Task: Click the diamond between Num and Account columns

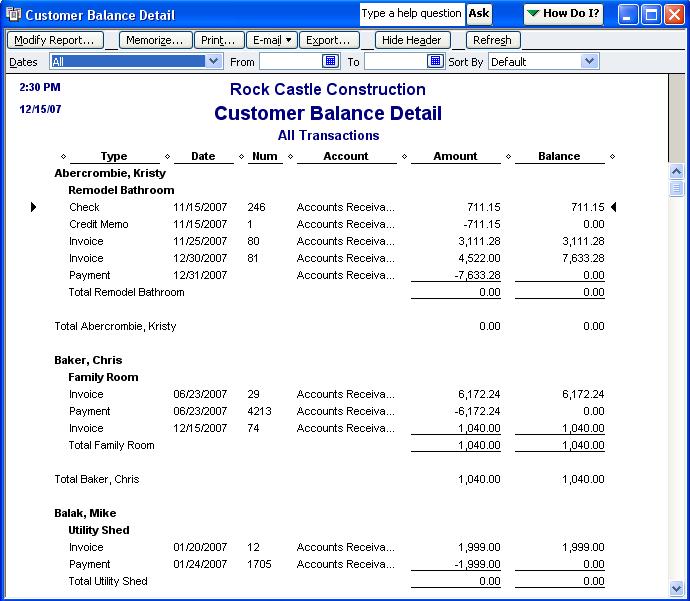Action: click(290, 157)
